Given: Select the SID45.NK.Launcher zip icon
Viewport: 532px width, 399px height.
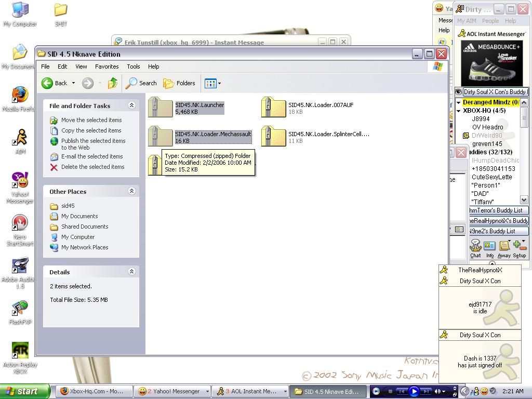Looking at the screenshot, I should click(161, 108).
